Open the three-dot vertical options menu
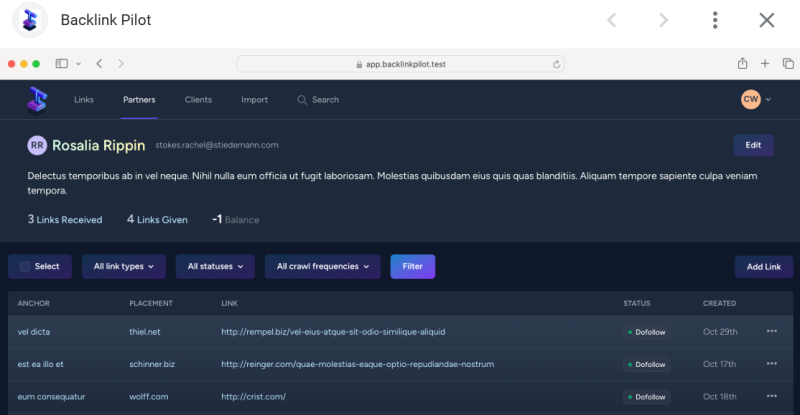The height and width of the screenshot is (415, 800). 715,20
